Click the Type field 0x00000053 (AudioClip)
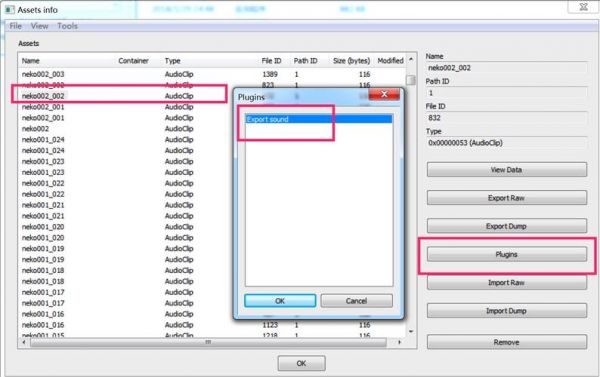The height and width of the screenshot is (377, 600). point(506,143)
